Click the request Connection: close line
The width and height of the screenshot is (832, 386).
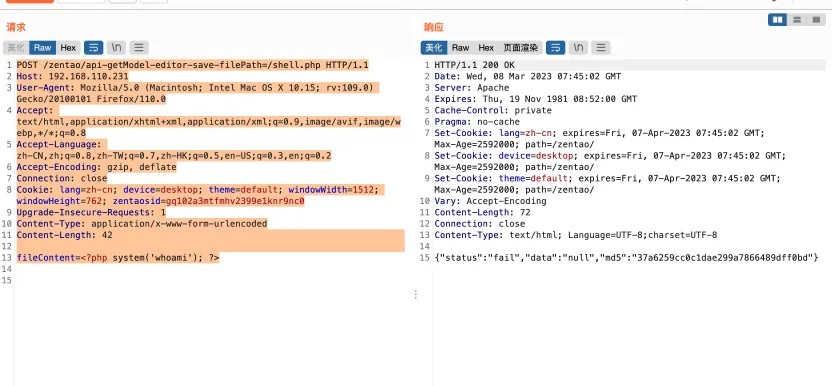[x=62, y=178]
